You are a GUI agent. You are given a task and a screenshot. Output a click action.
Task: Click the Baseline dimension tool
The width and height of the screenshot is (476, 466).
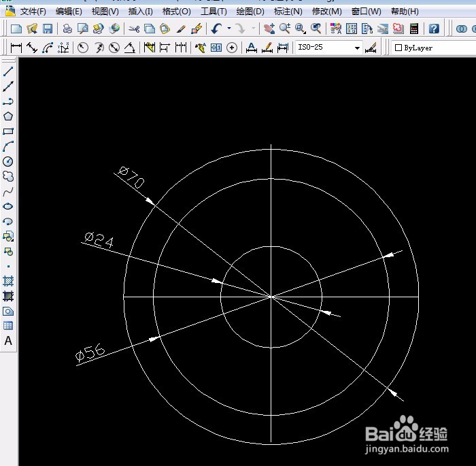point(165,48)
